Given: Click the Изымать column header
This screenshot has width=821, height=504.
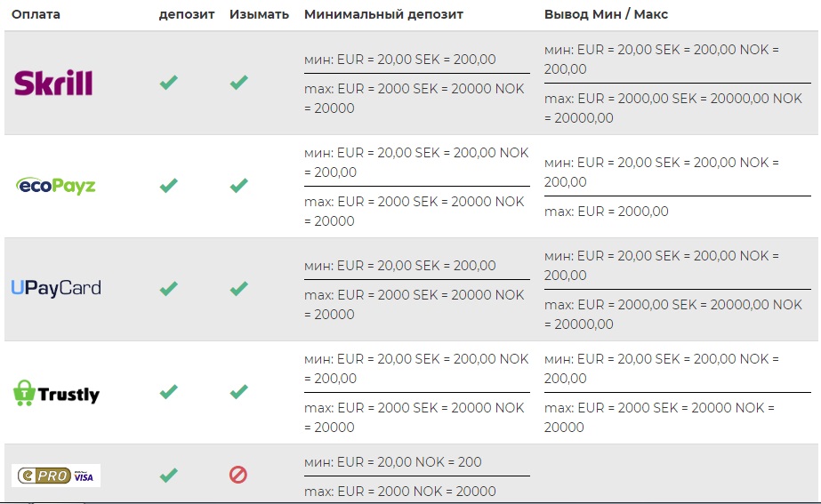Looking at the screenshot, I should (x=259, y=14).
